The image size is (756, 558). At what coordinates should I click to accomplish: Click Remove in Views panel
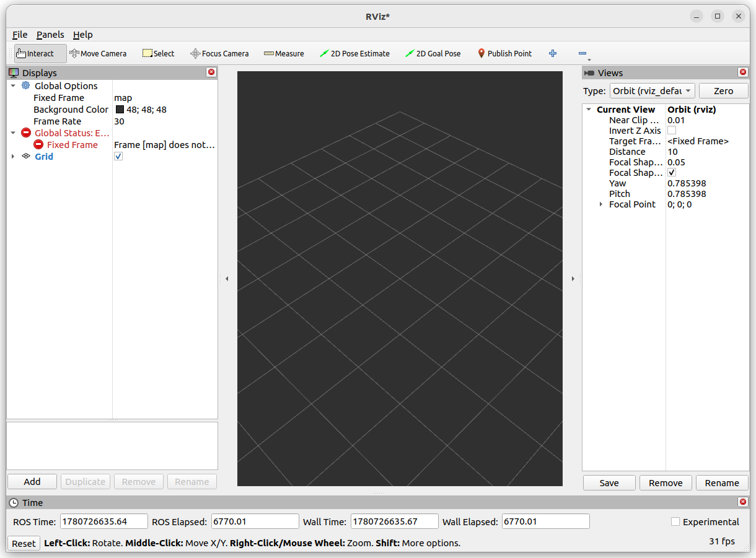click(x=666, y=482)
